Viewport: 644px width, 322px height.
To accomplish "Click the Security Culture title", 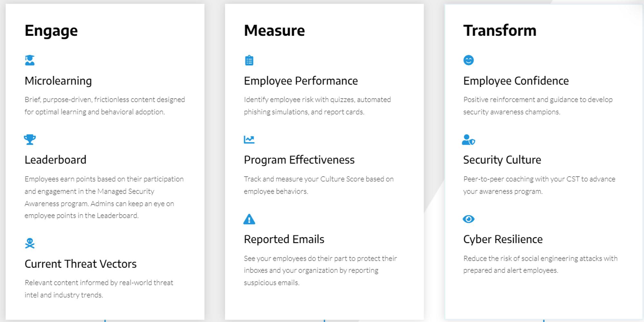I will click(x=502, y=160).
